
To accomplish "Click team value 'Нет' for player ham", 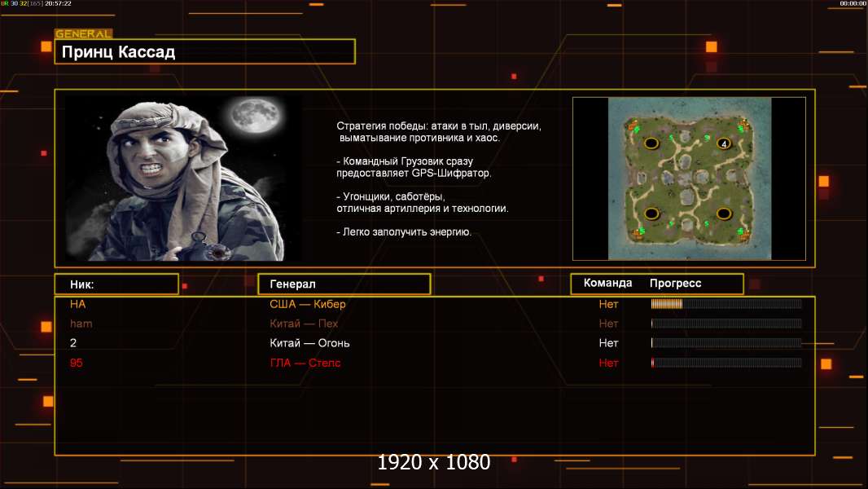I will pyautogui.click(x=608, y=324).
